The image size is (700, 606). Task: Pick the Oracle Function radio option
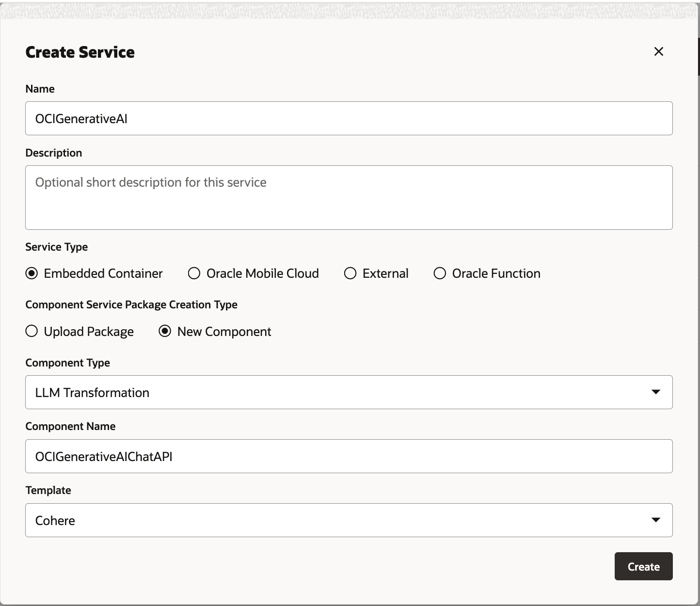(x=440, y=273)
